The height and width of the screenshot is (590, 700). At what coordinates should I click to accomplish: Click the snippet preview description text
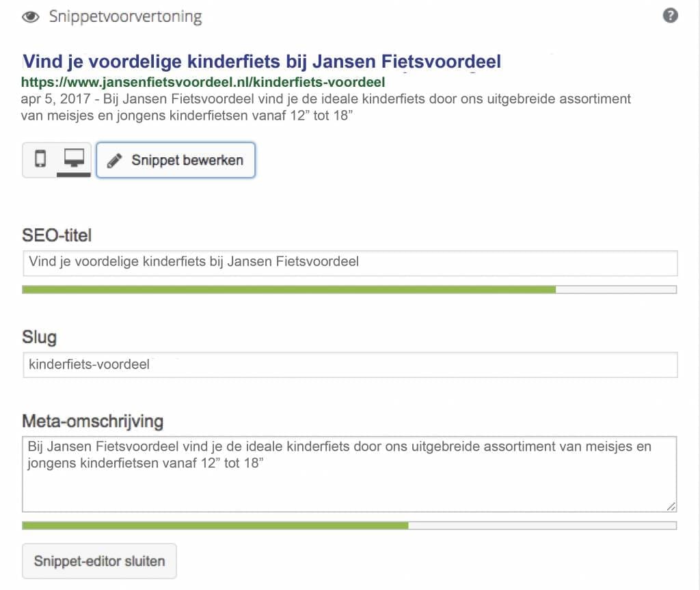[328, 107]
